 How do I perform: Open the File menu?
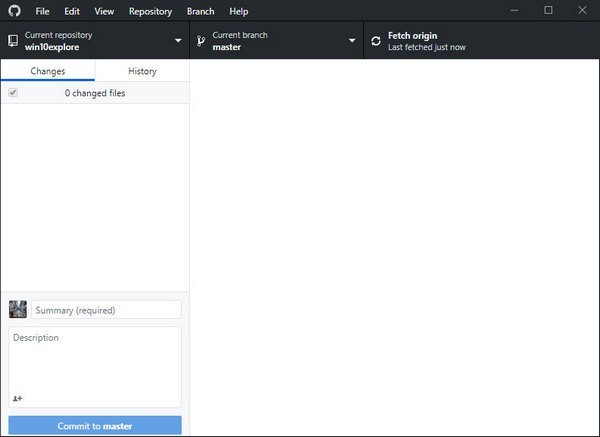click(x=42, y=11)
